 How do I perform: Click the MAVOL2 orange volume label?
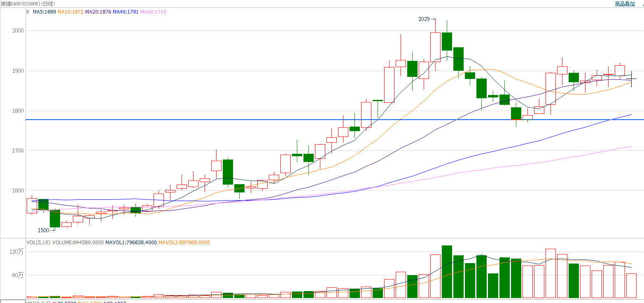tap(184, 243)
